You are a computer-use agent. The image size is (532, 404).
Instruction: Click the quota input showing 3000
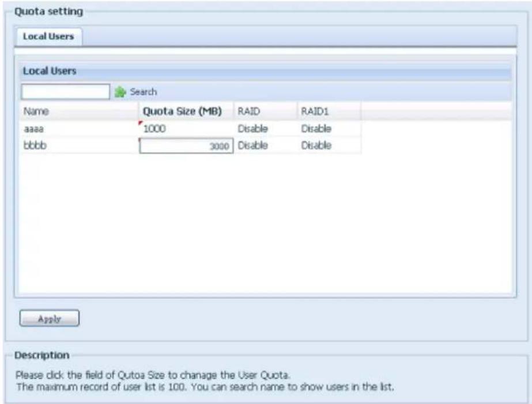[186, 146]
